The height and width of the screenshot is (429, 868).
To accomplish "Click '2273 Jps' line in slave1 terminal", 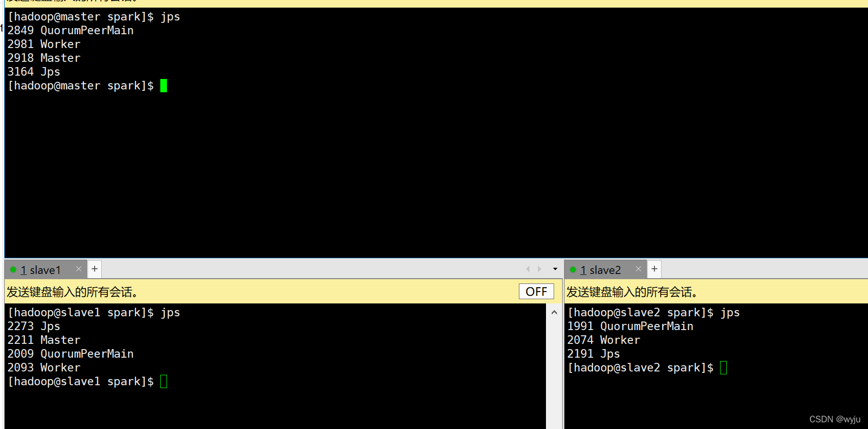I will [34, 326].
